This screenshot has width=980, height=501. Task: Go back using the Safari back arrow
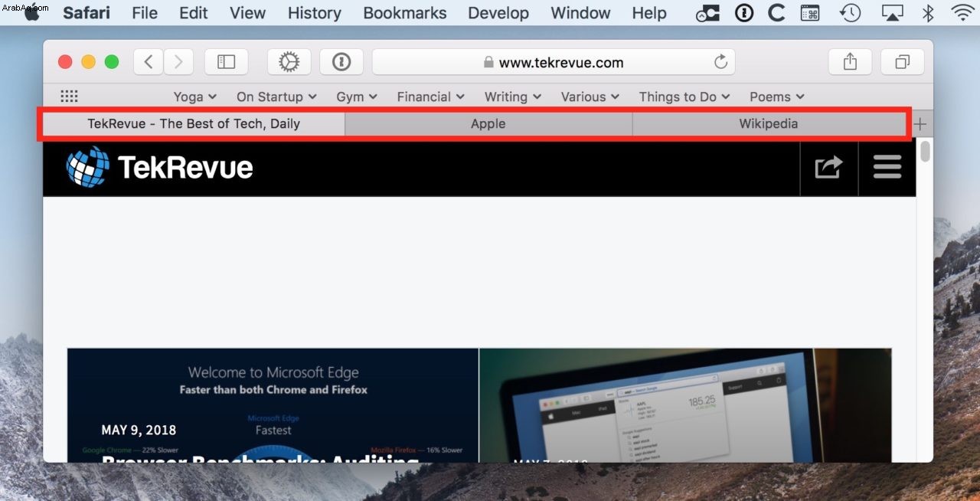[149, 62]
